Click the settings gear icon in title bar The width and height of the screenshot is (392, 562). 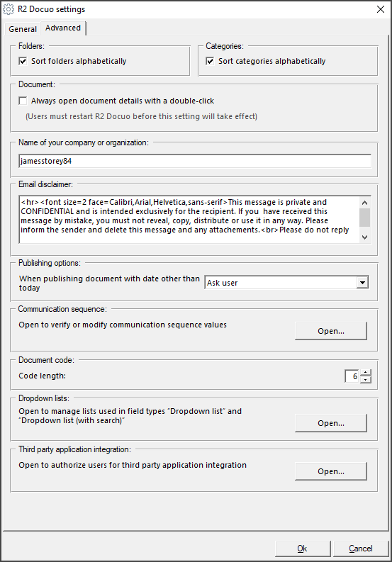pos(9,9)
